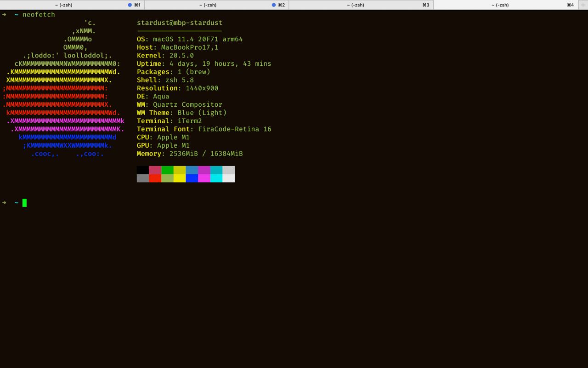
Task: Open a new tab with the plus button
Action: (583, 5)
